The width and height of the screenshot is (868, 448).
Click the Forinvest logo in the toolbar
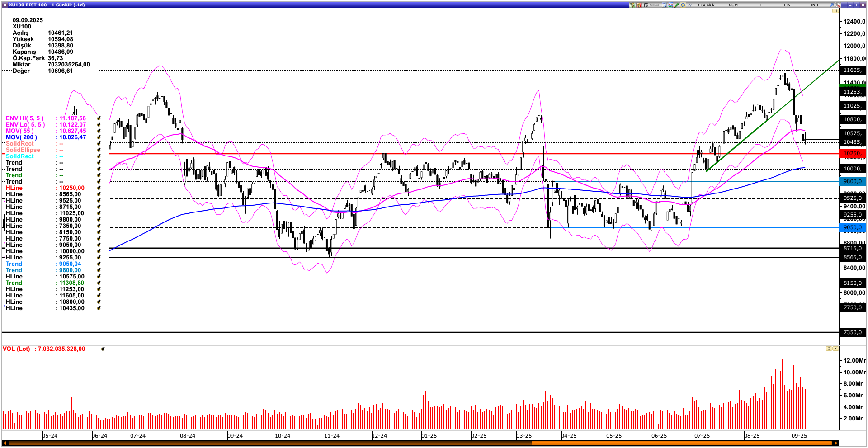coord(652,5)
